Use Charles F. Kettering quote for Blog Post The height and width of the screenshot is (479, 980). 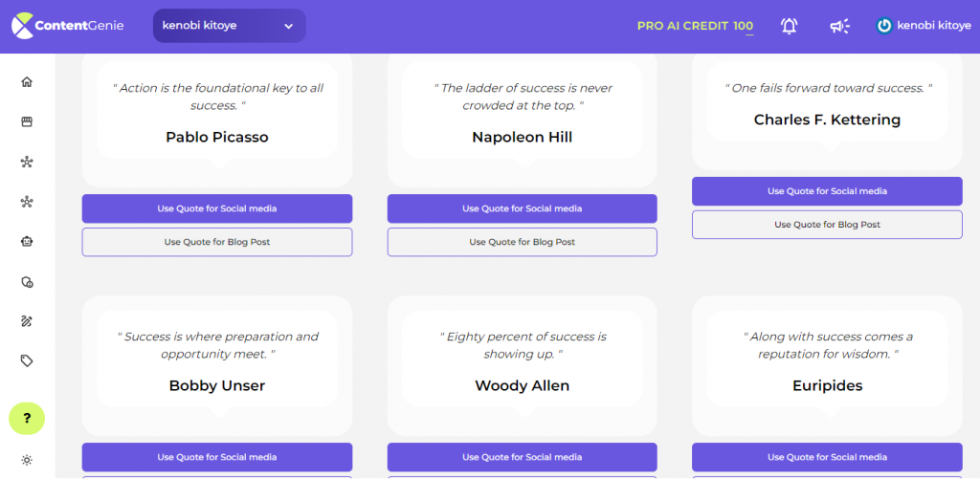coord(827,224)
